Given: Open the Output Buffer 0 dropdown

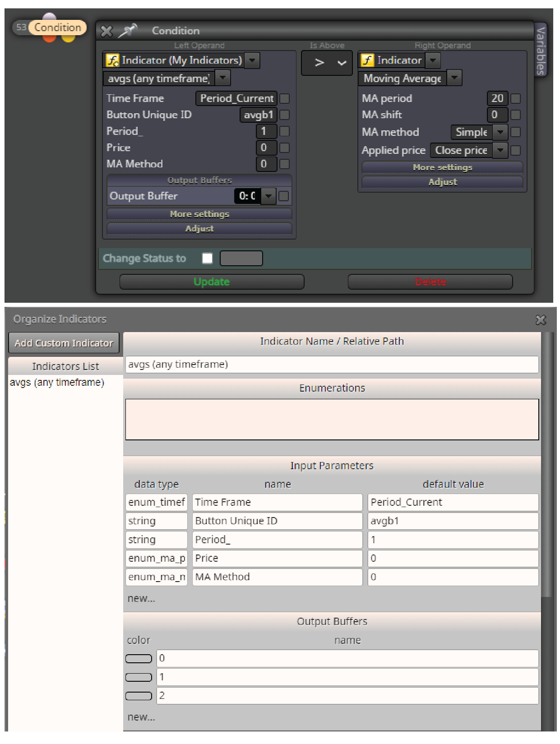Looking at the screenshot, I should tap(268, 196).
